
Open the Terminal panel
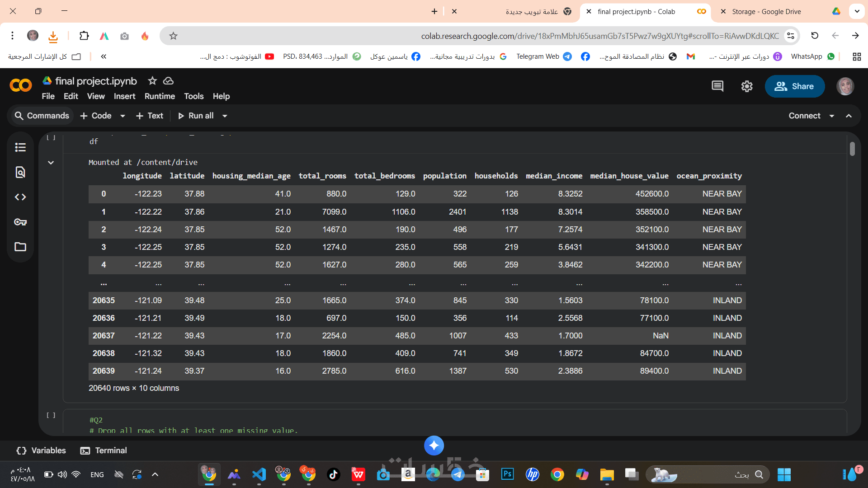(104, 450)
